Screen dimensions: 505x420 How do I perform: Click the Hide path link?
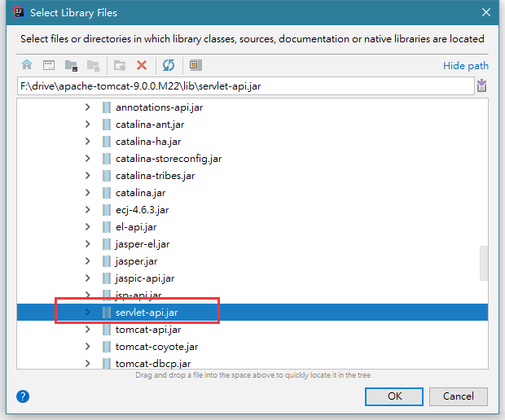[466, 66]
